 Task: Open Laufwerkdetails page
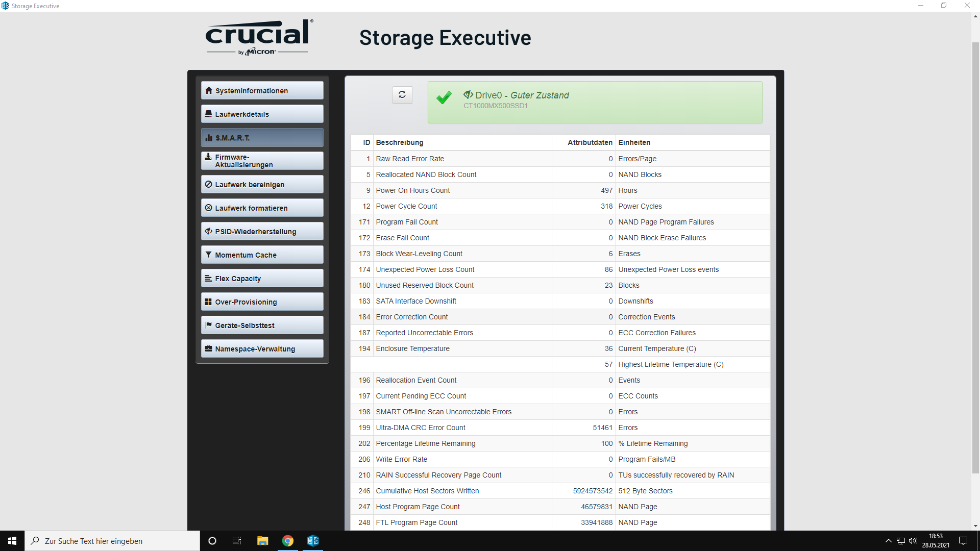pyautogui.click(x=262, y=114)
